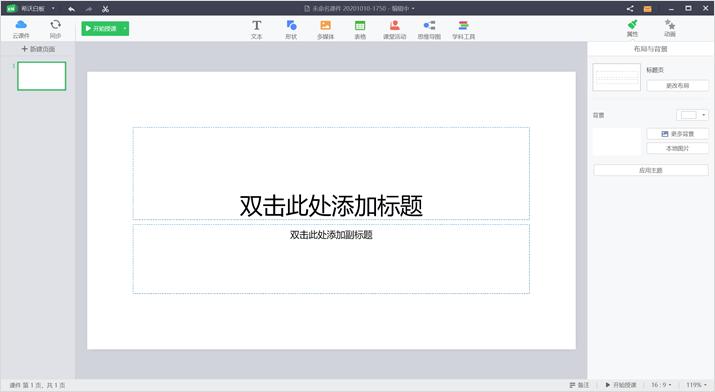
Task: Click 开始授课 in the status bar
Action: 621,385
